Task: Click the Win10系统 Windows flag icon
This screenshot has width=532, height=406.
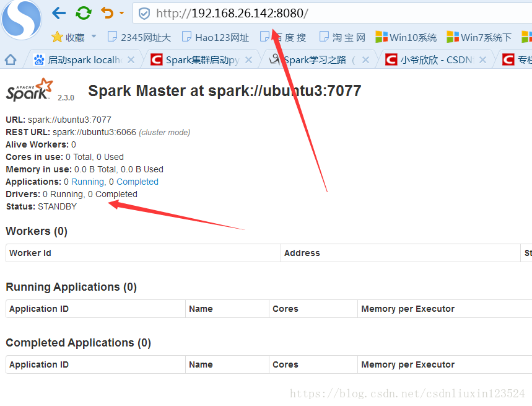Action: coord(382,37)
